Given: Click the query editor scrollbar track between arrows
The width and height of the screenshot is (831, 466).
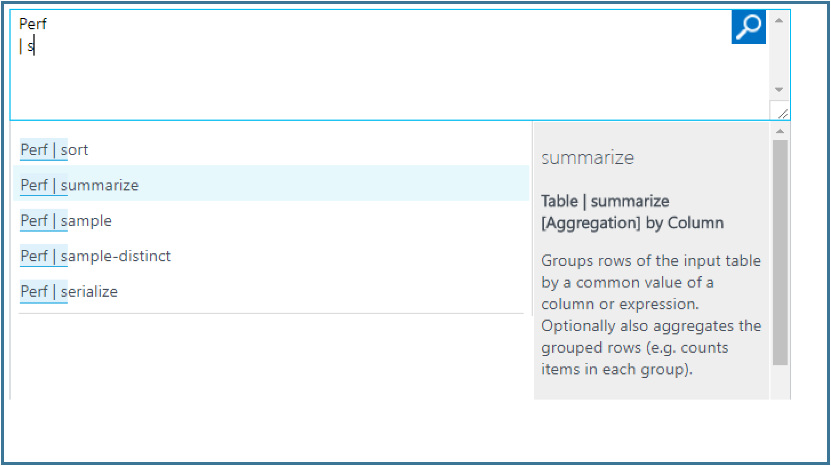Looking at the screenshot, I should (779, 55).
